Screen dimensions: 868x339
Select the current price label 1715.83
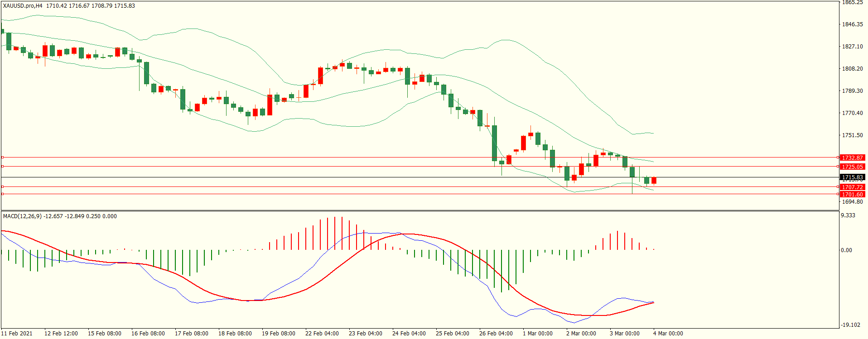pos(852,177)
